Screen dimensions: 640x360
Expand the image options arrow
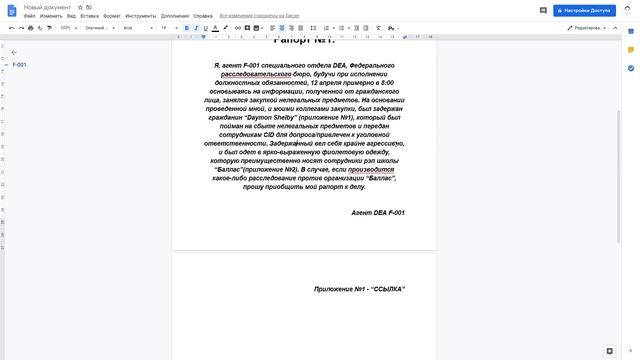pyautogui.click(x=262, y=28)
